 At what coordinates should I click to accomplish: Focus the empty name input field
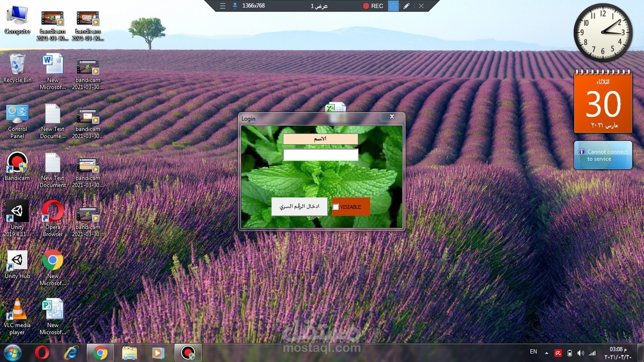click(x=320, y=155)
